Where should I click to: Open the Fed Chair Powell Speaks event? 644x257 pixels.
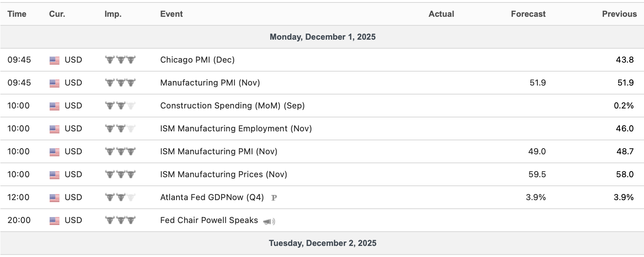pyautogui.click(x=209, y=220)
